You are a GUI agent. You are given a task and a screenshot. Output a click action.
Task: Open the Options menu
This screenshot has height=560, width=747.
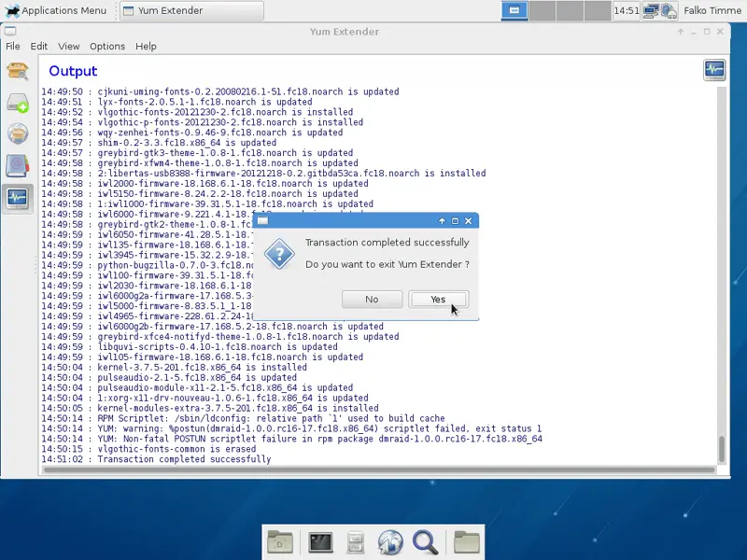107,46
